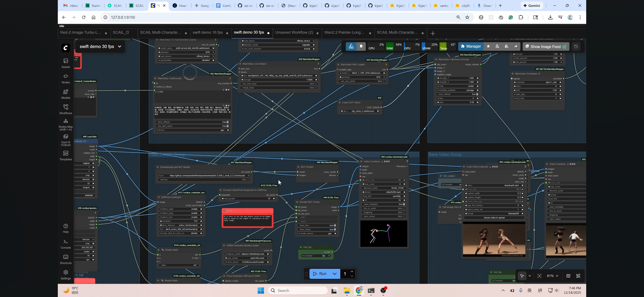Switch to swift demo 16 fps tab
644x297 pixels.
[207, 32]
